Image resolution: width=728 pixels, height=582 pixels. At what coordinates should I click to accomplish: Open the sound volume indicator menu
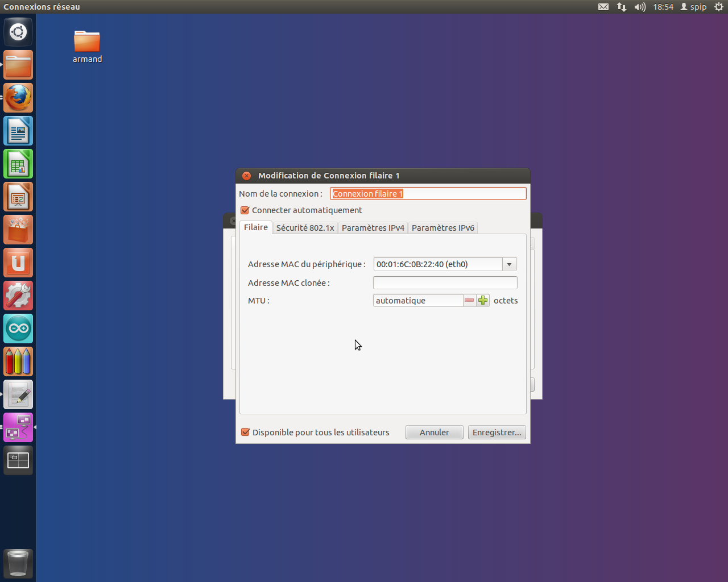pyautogui.click(x=640, y=7)
